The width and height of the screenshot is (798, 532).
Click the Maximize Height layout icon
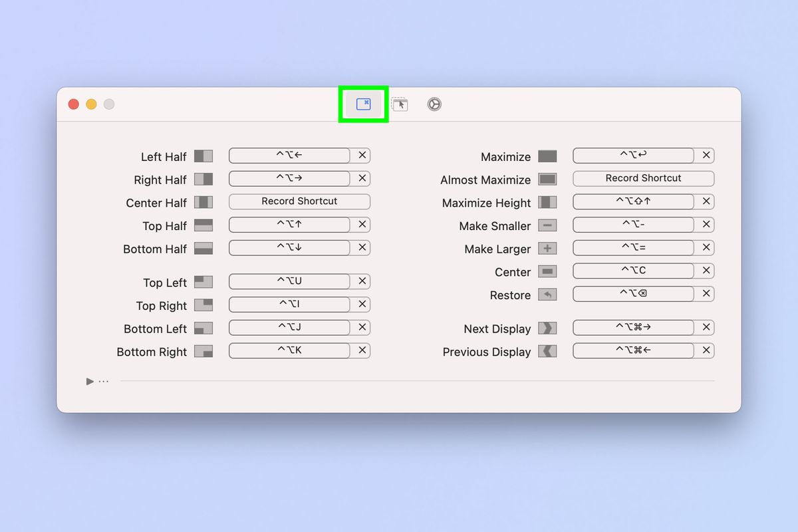pyautogui.click(x=547, y=202)
